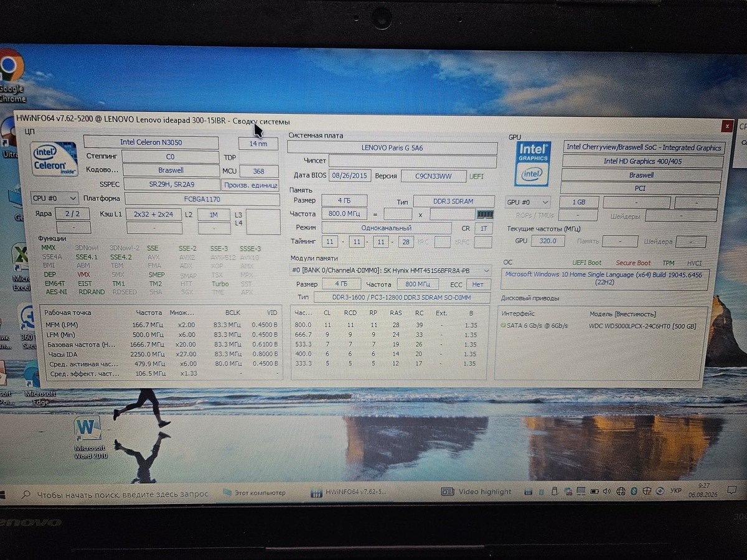
Task: Select the 666.7 memory timing row
Action: click(390, 335)
